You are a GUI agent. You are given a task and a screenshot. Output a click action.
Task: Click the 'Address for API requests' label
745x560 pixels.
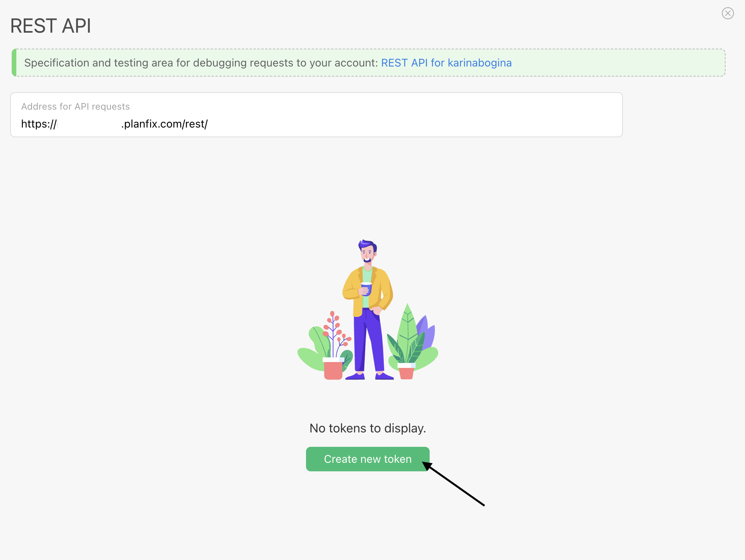pos(75,107)
